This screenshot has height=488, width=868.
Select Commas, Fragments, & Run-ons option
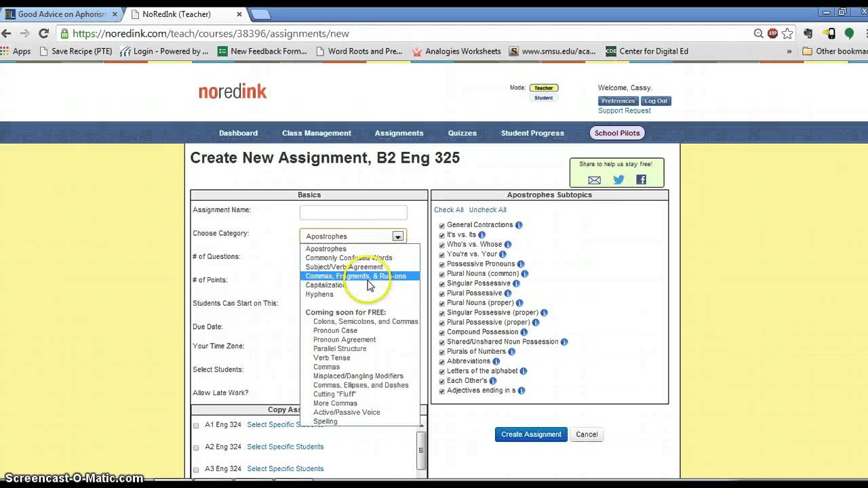coord(359,276)
